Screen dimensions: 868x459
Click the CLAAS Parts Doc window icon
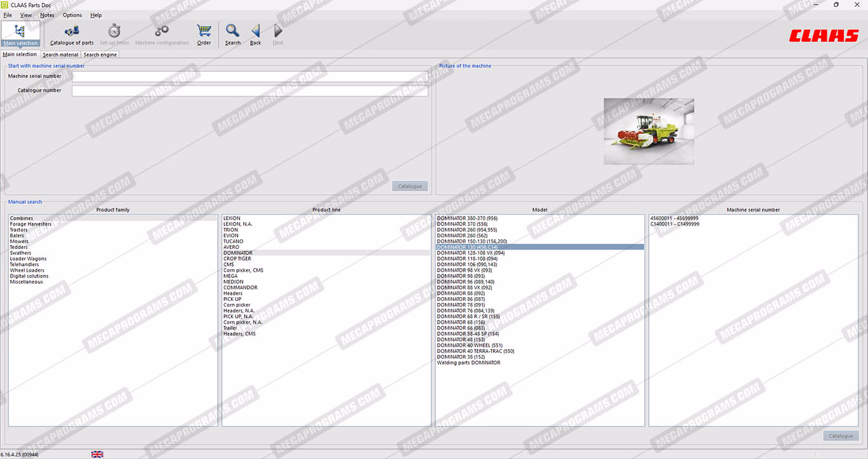click(x=4, y=4)
